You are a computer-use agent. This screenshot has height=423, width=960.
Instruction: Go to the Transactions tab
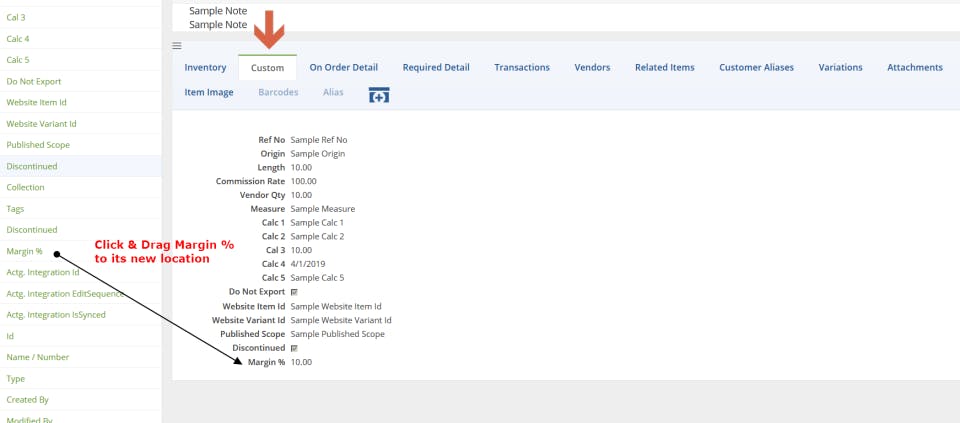click(522, 67)
